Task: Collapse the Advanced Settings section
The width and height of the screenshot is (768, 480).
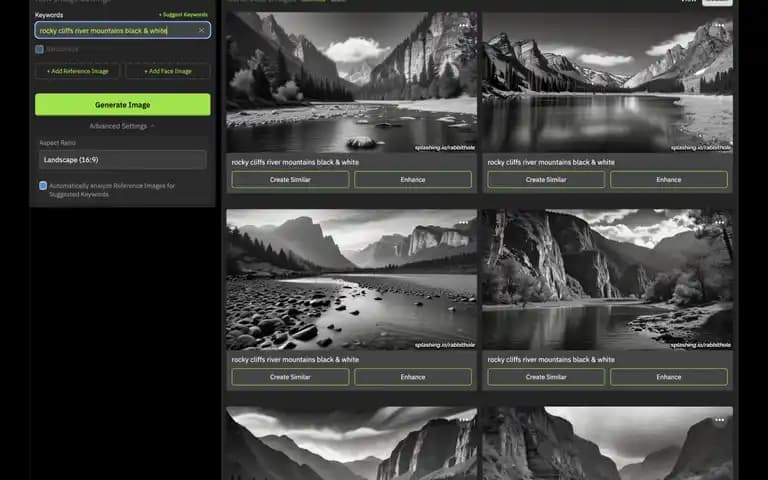Action: click(122, 126)
